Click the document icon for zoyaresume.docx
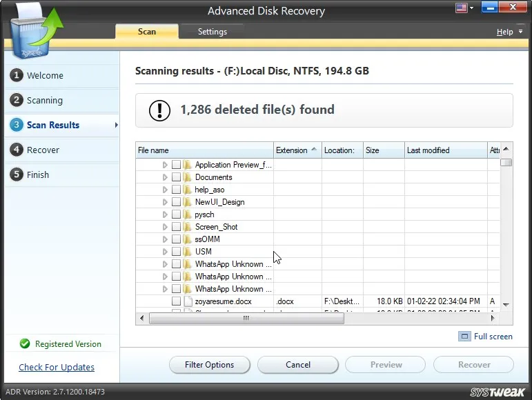Screen dimensions: 532x400 (x=188, y=301)
